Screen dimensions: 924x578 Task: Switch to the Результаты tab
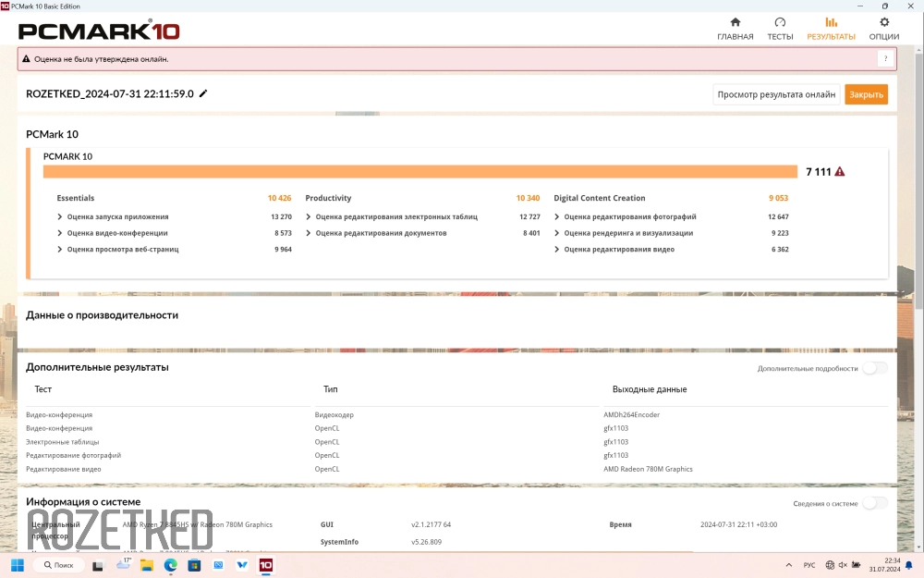coord(831,28)
